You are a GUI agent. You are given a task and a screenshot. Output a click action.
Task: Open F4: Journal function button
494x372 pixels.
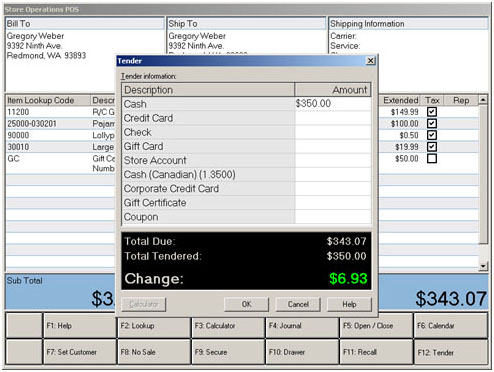tap(302, 325)
